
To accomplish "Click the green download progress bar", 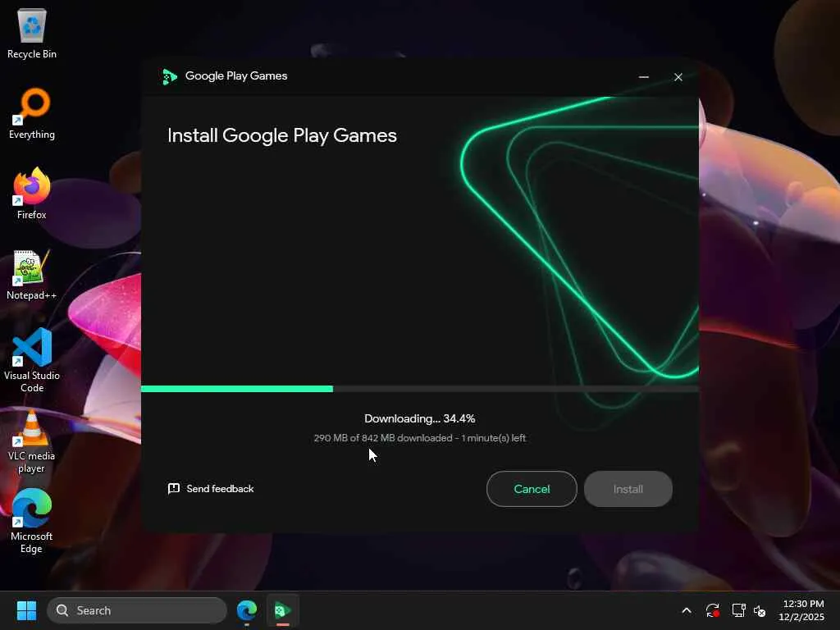I will pyautogui.click(x=237, y=389).
